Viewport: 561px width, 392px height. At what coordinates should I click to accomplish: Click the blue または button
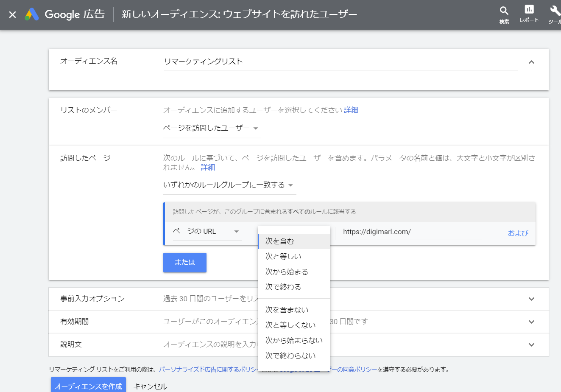point(185,263)
